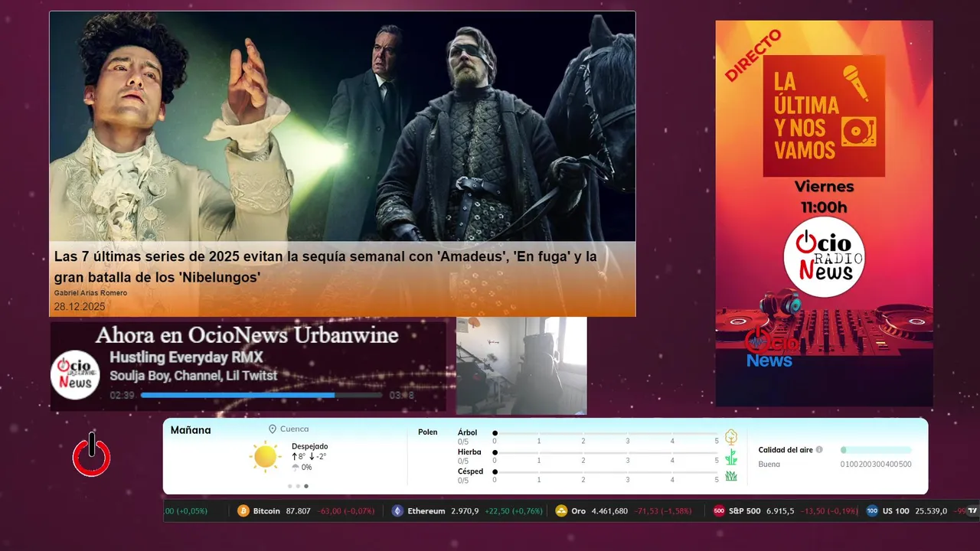The width and height of the screenshot is (980, 551).
Task: Click US 100 value 25.539,0
Action: [931, 511]
